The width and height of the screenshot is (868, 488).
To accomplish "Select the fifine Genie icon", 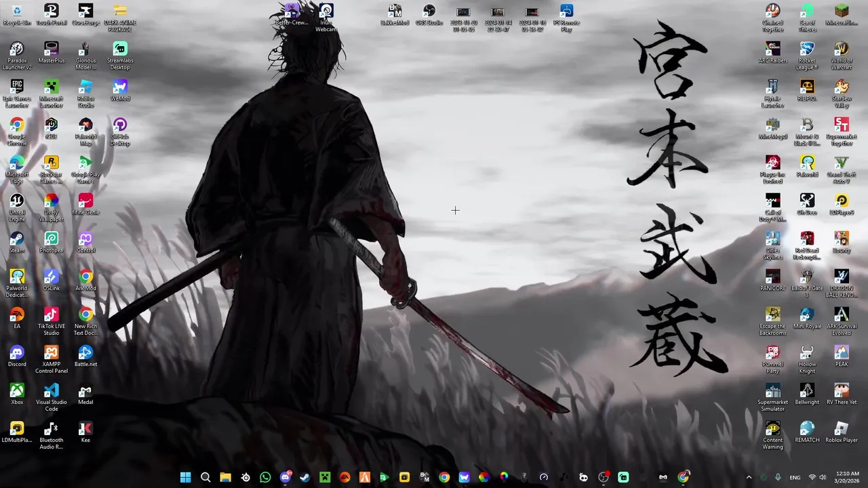I will (85, 205).
